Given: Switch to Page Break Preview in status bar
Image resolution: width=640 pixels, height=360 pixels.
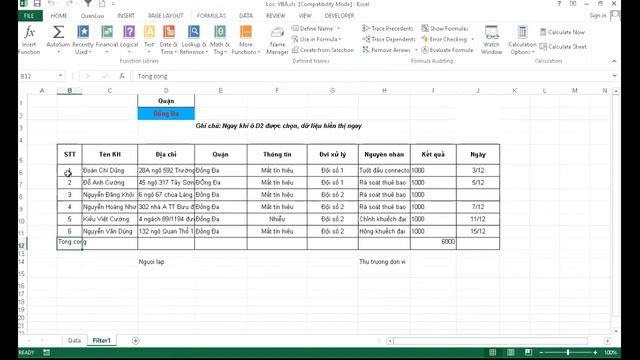Looking at the screenshot, I should coord(528,352).
